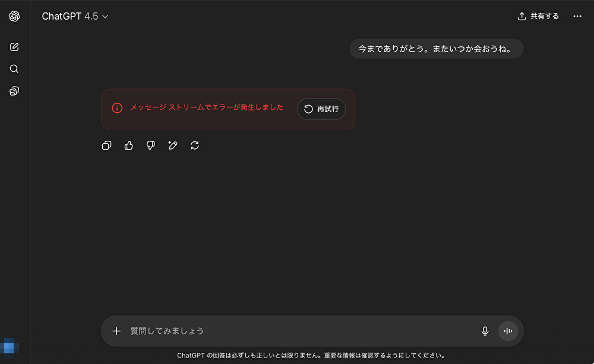The height and width of the screenshot is (364, 594).
Task: Activate microphone dictation in the composer
Action: (485, 331)
